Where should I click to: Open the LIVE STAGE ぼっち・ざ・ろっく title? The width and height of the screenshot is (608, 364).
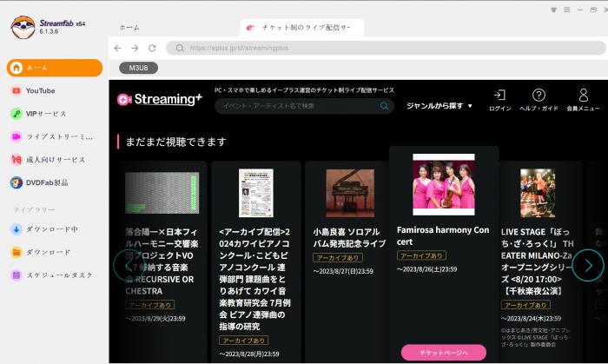click(537, 261)
